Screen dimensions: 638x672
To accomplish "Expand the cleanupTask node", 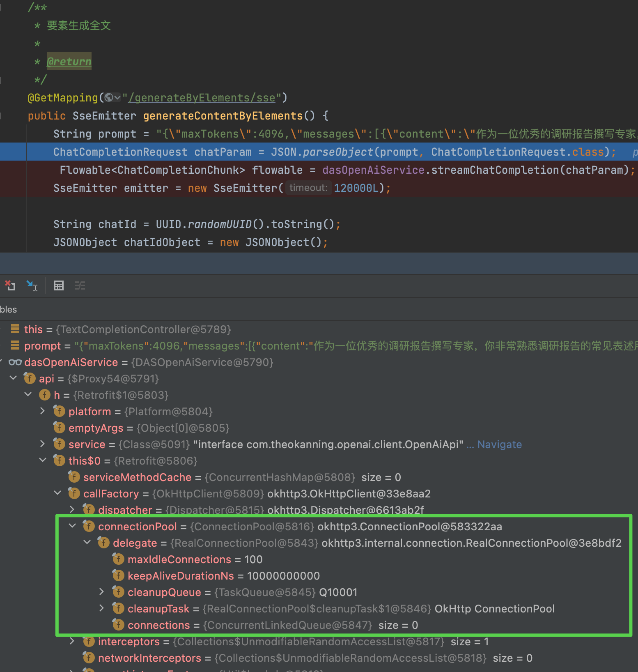I will pos(102,608).
